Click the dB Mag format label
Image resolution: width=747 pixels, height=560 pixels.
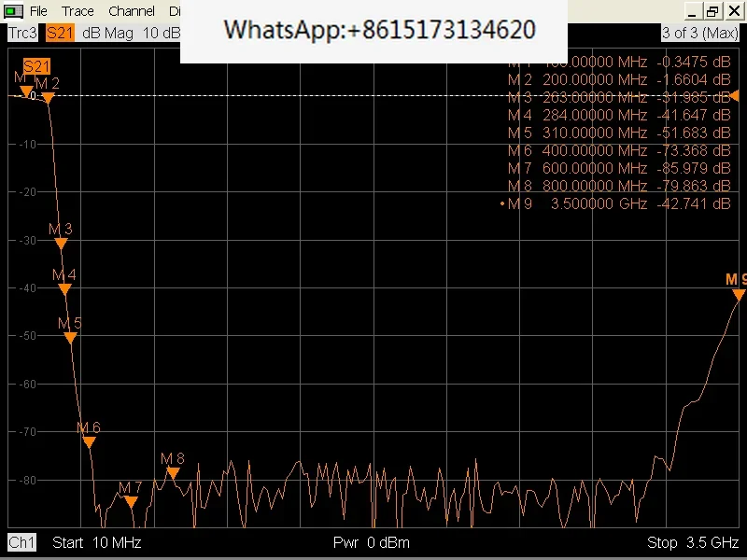pos(107,33)
